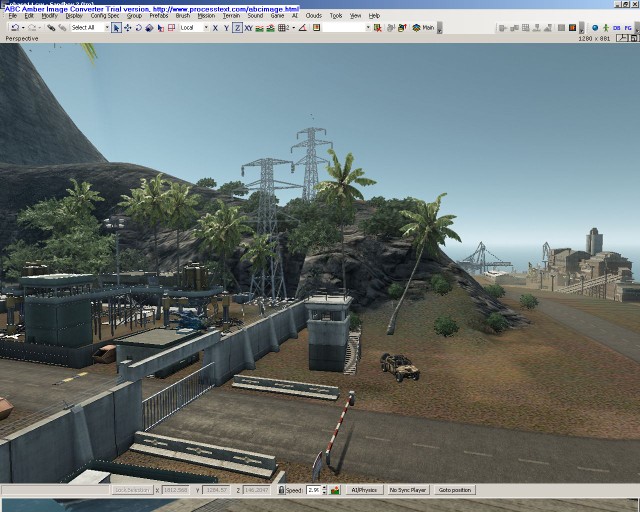Click the load selected objects icon with red arrow
Screen dimensions: 640x512
click(x=402, y=28)
